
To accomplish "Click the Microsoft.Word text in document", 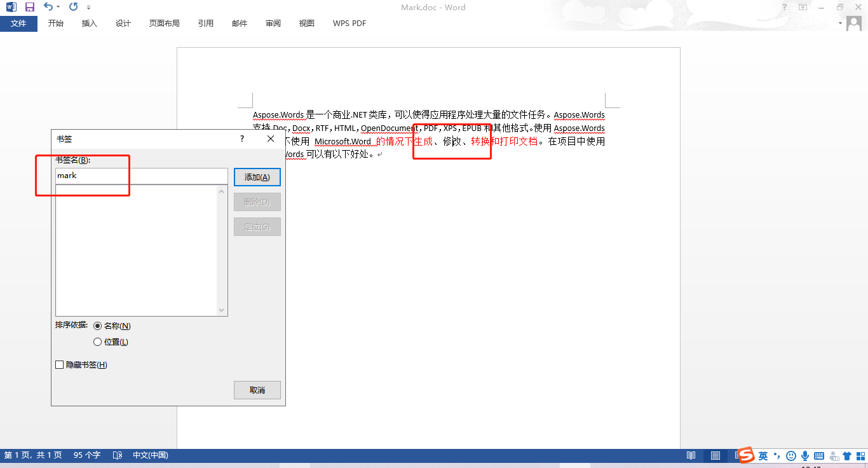I will coord(343,141).
